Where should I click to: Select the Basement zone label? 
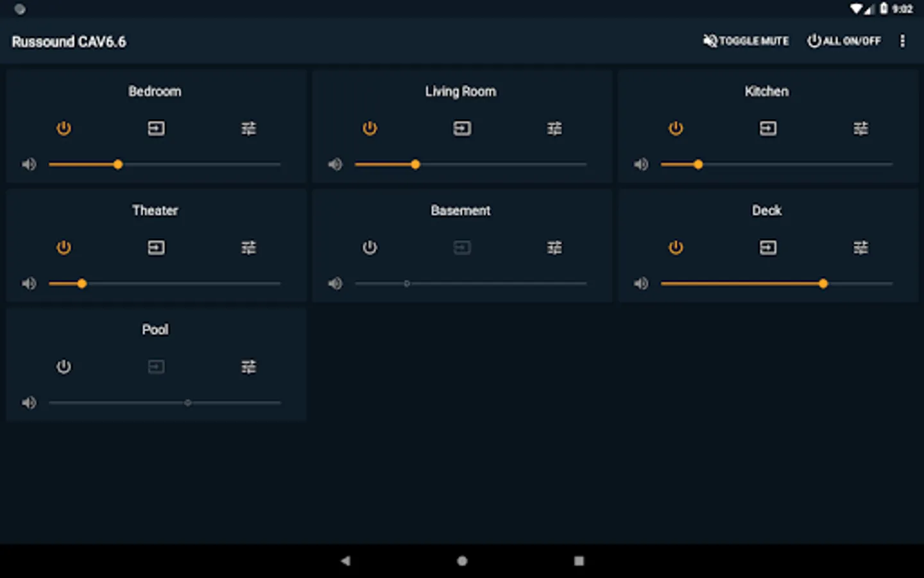461,210
